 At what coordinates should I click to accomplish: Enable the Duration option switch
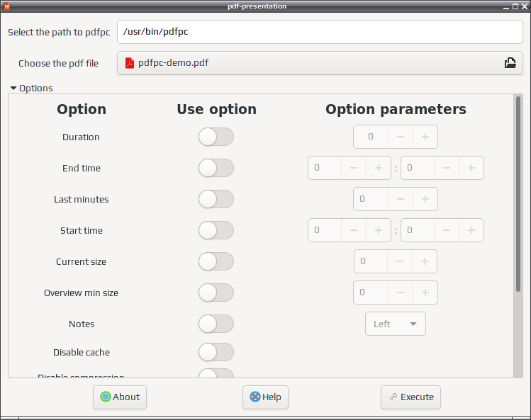(216, 137)
